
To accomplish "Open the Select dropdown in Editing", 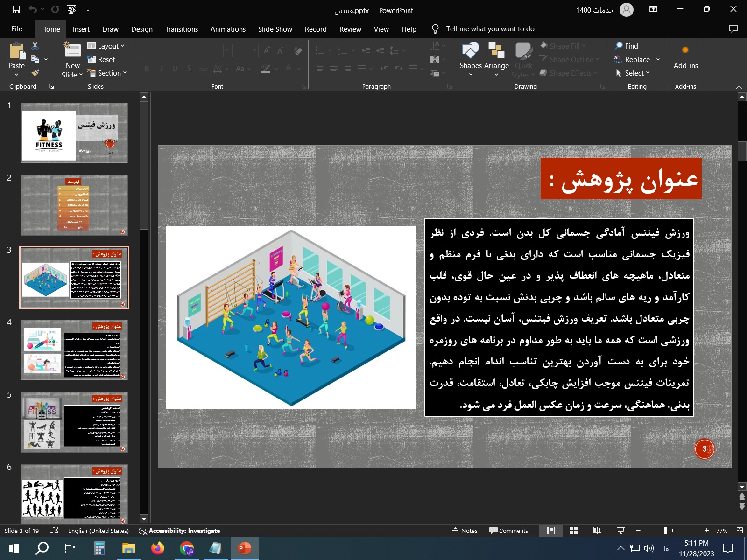I will (633, 73).
